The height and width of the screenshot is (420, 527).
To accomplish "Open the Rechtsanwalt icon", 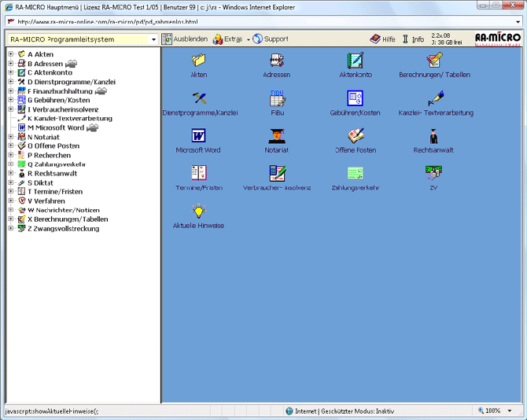I will pyautogui.click(x=433, y=136).
